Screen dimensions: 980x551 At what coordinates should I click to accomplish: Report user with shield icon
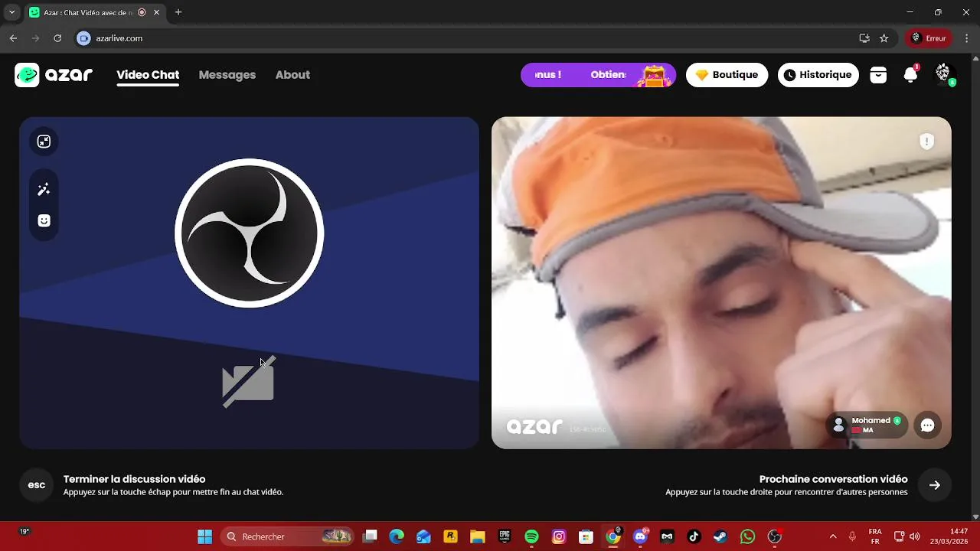tap(927, 141)
